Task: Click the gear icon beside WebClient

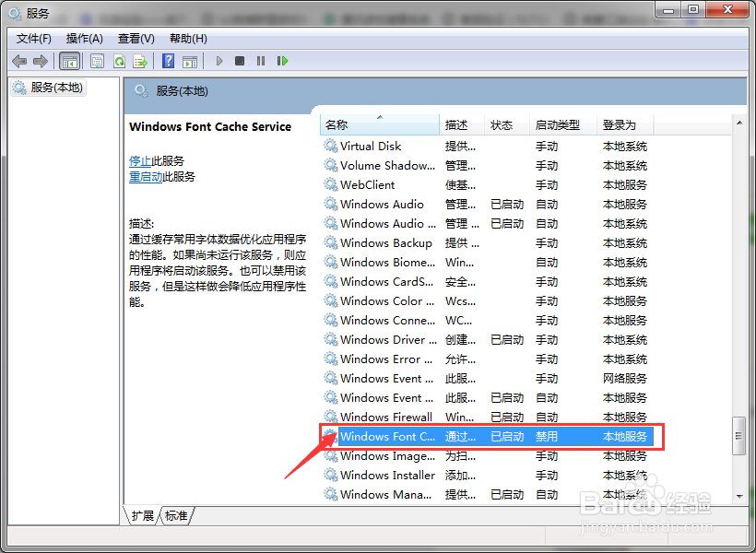Action: (x=330, y=184)
